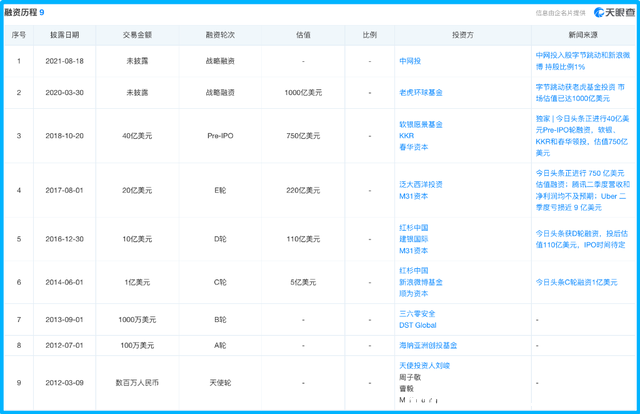Open investor link 春华资本

click(x=413, y=147)
